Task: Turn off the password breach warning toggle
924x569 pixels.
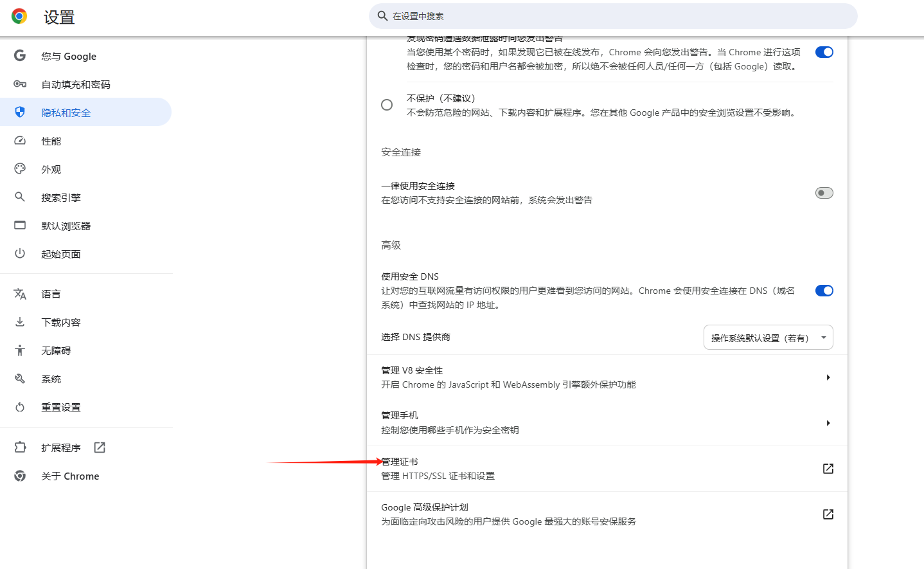Action: click(x=824, y=52)
